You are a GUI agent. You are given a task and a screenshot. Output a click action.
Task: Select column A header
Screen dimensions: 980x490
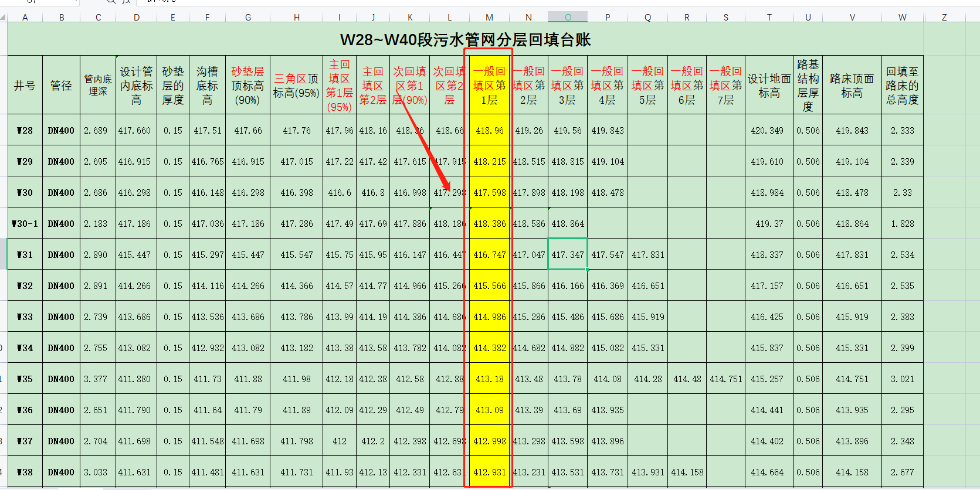(25, 18)
